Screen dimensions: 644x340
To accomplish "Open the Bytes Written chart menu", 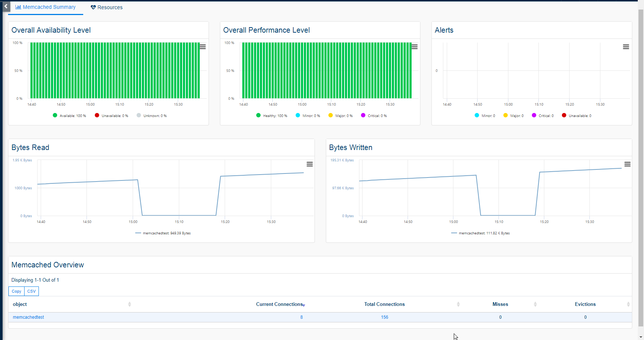I will coord(628,164).
